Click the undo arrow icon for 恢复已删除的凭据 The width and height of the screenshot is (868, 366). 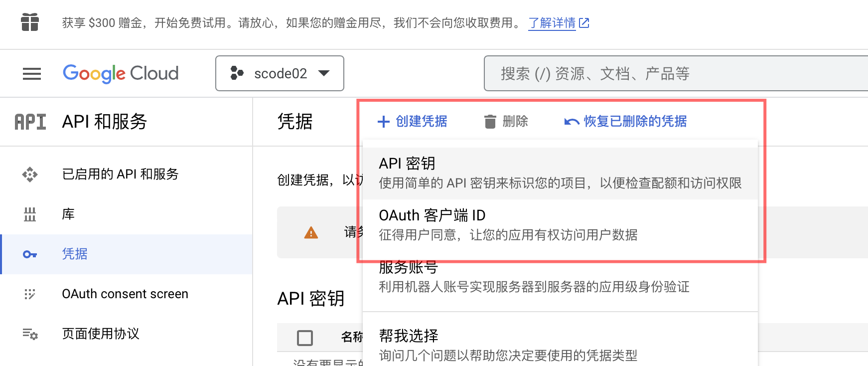point(572,122)
